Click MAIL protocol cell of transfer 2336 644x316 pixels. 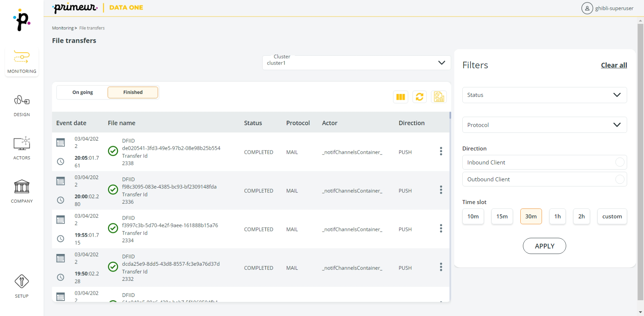click(292, 191)
